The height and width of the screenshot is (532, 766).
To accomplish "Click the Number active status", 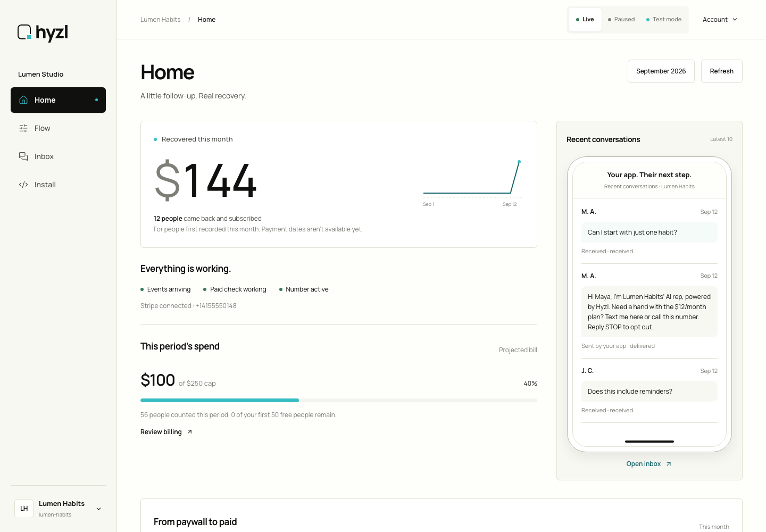I will click(304, 289).
